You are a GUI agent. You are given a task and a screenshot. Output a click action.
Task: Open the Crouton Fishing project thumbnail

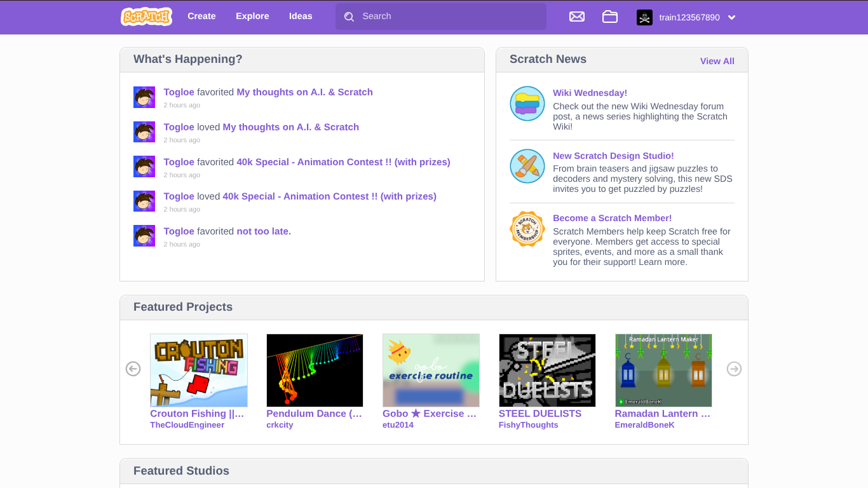(199, 370)
